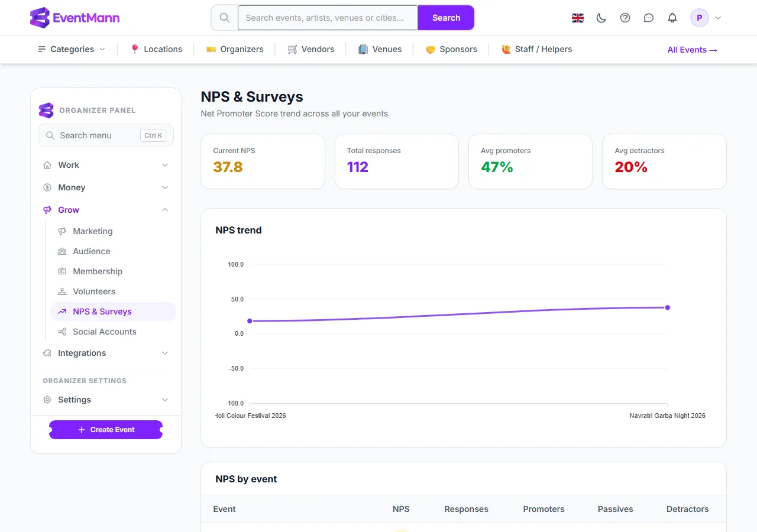The height and width of the screenshot is (532, 757).
Task: Click the Work home icon
Action: click(x=47, y=165)
